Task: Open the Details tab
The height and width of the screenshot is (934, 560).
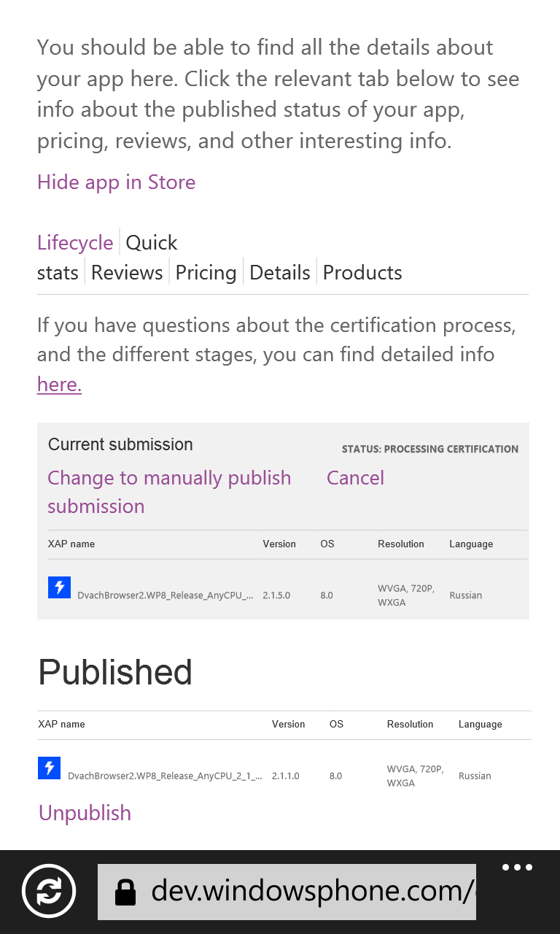Action: point(280,272)
